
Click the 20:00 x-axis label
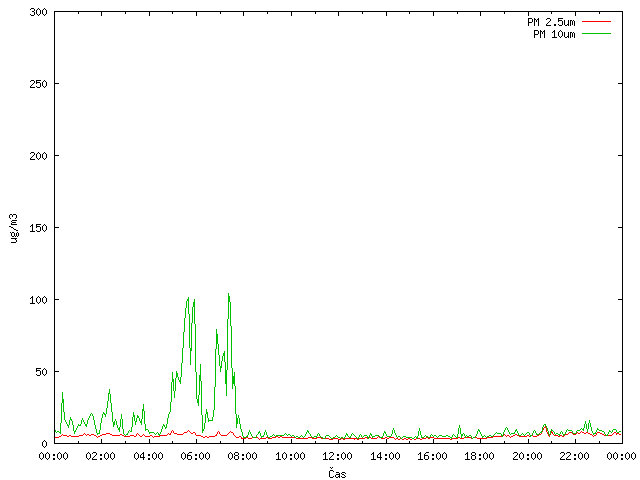click(527, 456)
